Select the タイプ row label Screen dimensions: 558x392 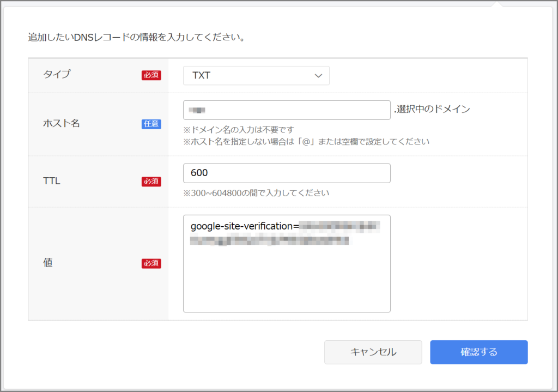[x=57, y=75]
